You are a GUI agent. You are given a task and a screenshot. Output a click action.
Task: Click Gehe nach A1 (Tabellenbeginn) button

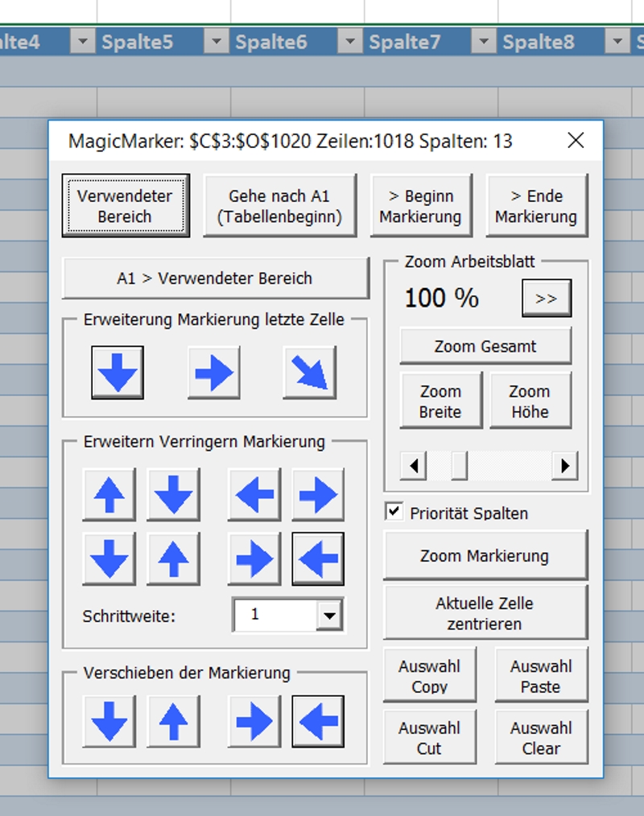279,206
